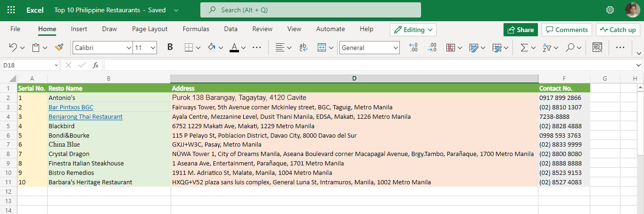644x214 pixels.
Task: Click the Paste clipboard icon
Action: click(36, 48)
